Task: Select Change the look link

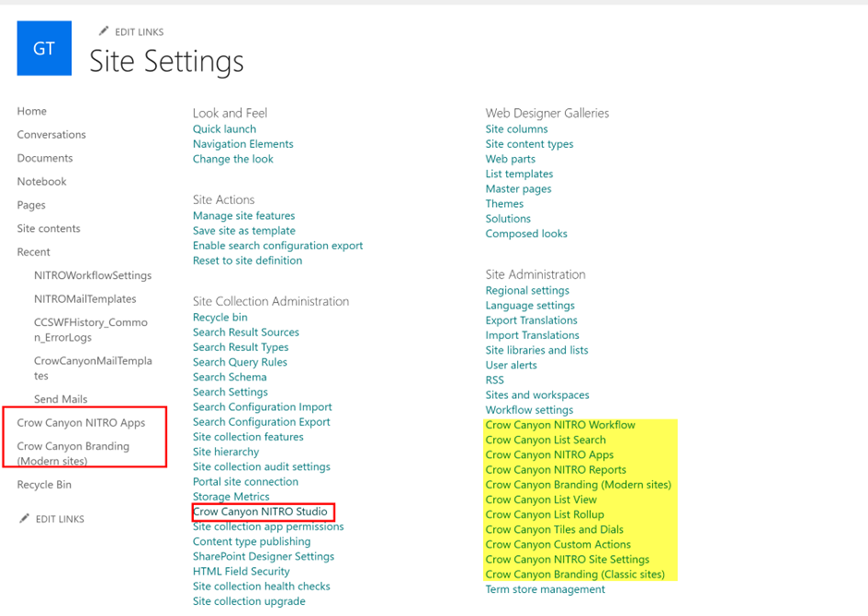Action: pyautogui.click(x=233, y=159)
